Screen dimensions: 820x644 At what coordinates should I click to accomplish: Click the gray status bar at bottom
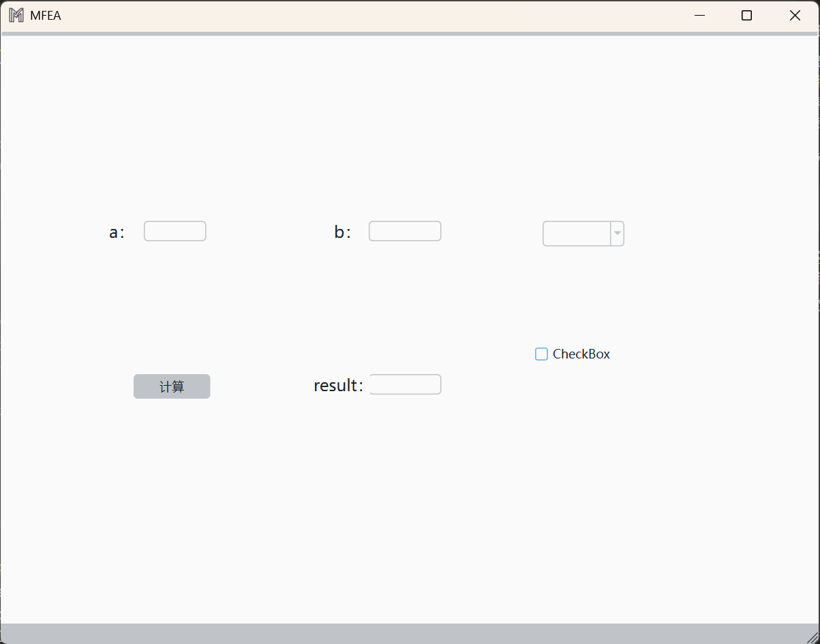409,634
